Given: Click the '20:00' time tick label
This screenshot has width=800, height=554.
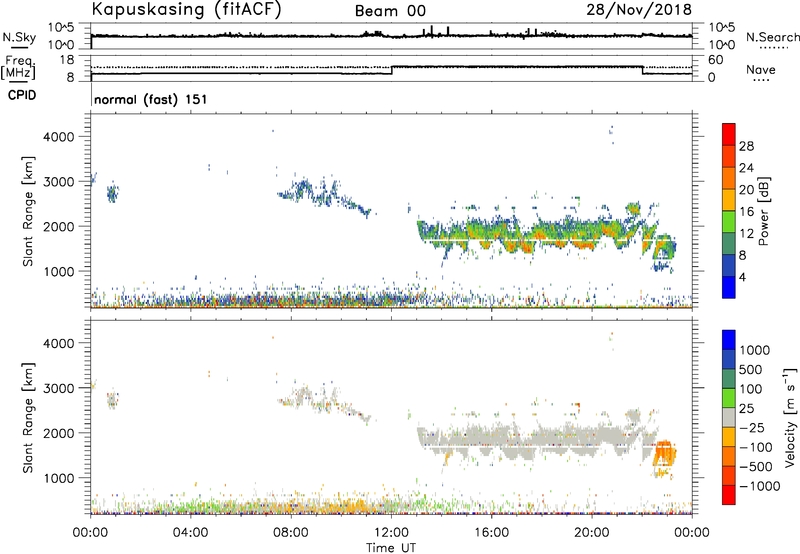Looking at the screenshot, I should pos(592,533).
